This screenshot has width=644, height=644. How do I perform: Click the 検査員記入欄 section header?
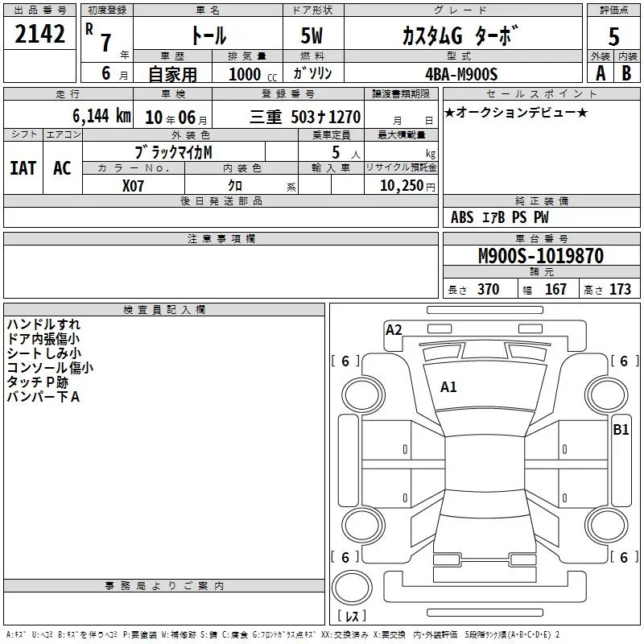tap(164, 310)
